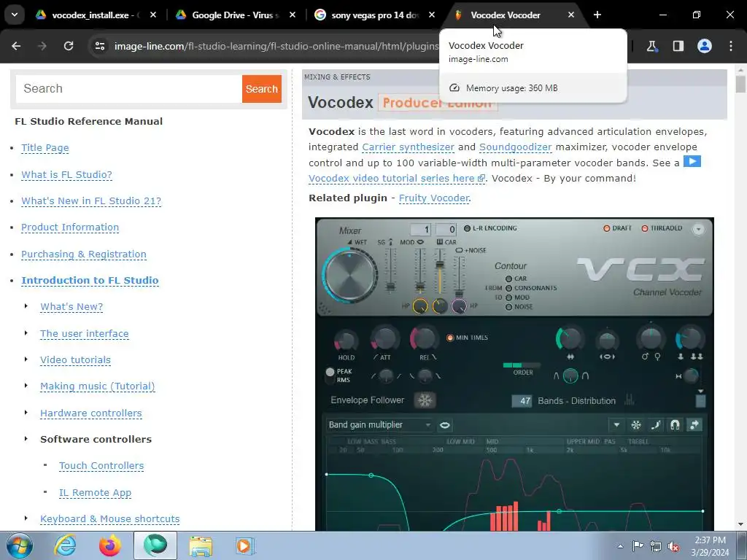The width and height of the screenshot is (747, 560).
Task: Toggle the browser side panel
Action: tap(678, 46)
